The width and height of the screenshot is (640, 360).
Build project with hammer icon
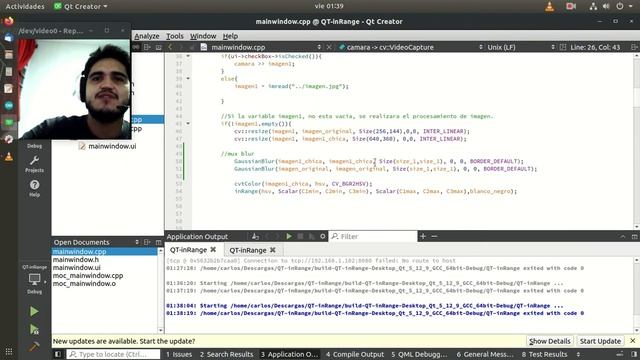click(x=34, y=347)
